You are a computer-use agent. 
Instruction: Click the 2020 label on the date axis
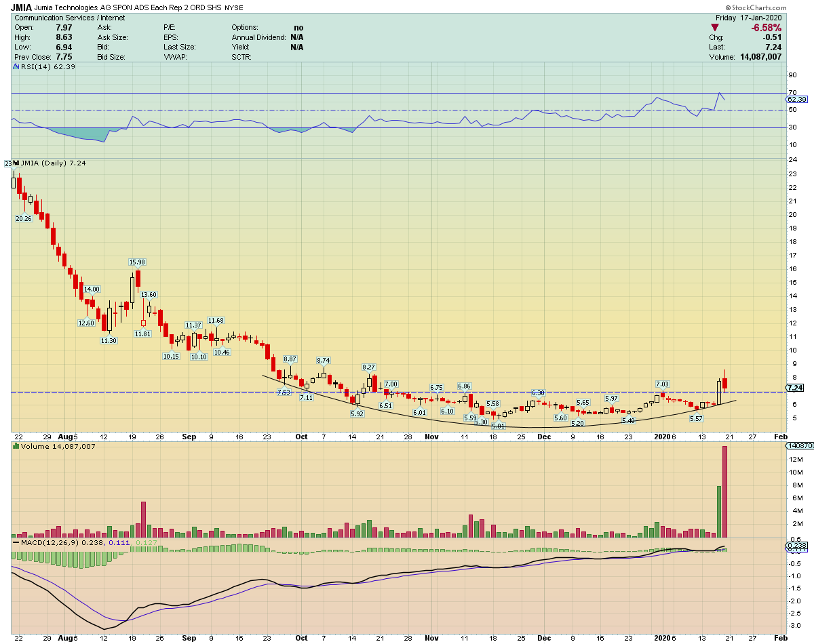pyautogui.click(x=661, y=437)
